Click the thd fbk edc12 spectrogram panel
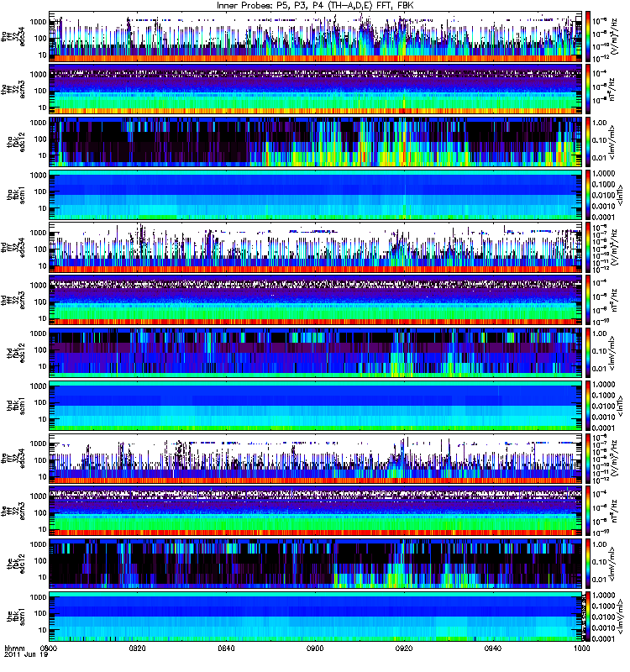 (316, 353)
